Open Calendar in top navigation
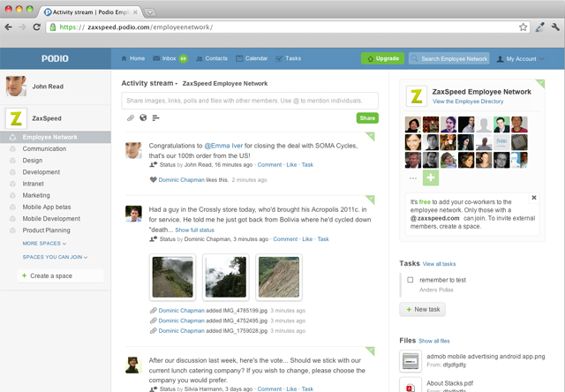The image size is (565, 392). point(252,58)
